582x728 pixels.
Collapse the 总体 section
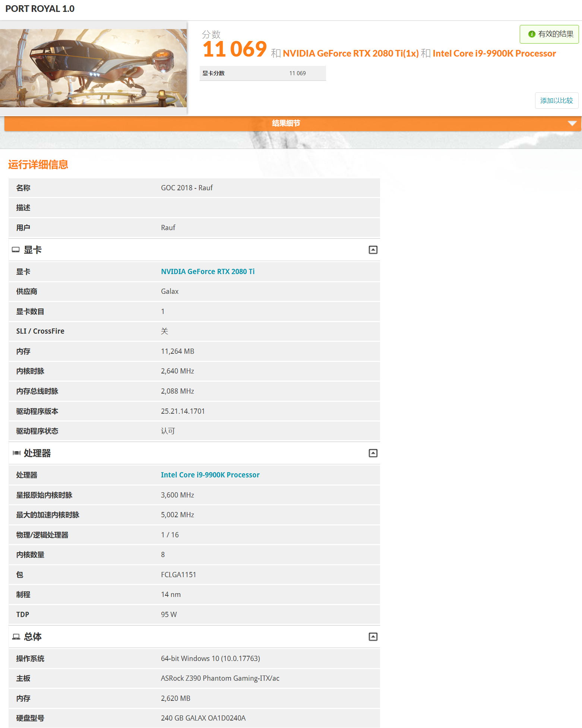(x=373, y=637)
